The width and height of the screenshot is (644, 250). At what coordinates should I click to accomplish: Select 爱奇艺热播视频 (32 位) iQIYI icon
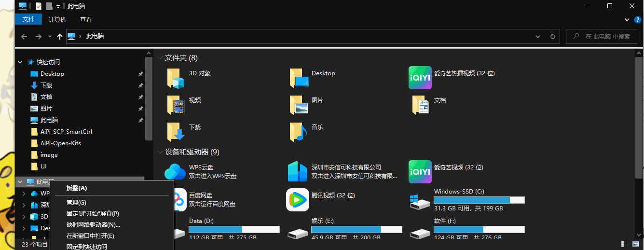[420, 78]
